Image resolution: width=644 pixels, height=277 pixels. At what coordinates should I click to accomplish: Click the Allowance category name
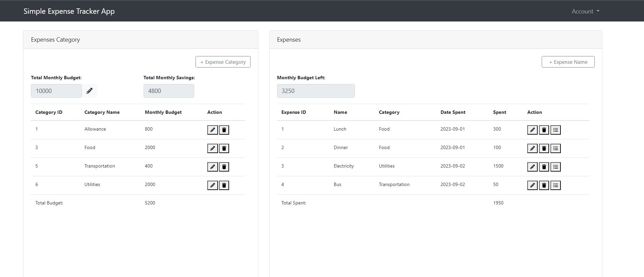(x=95, y=129)
